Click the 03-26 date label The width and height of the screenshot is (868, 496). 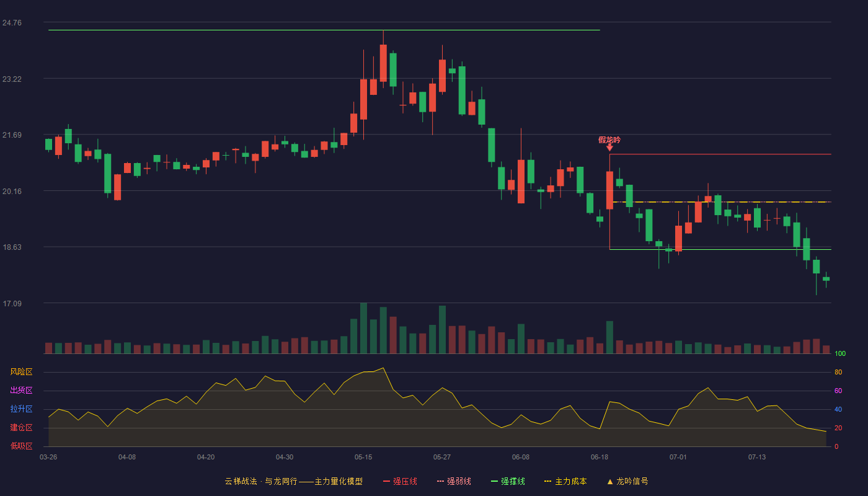coord(48,457)
